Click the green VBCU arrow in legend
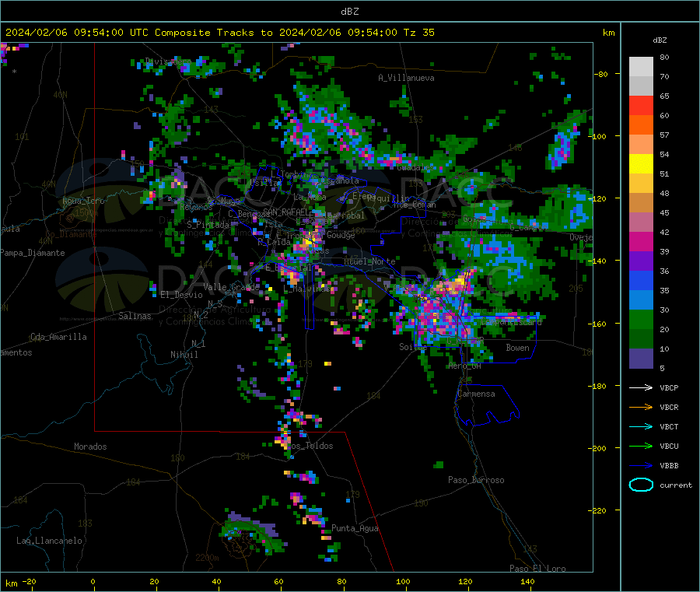The height and width of the screenshot is (592, 700). (641, 446)
